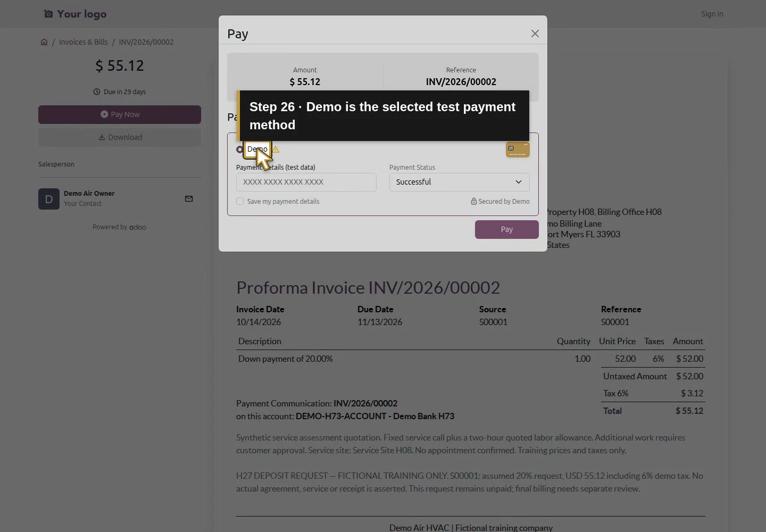Viewport: 766px width, 532px height.
Task: Focus the test card number field
Action: 306,182
